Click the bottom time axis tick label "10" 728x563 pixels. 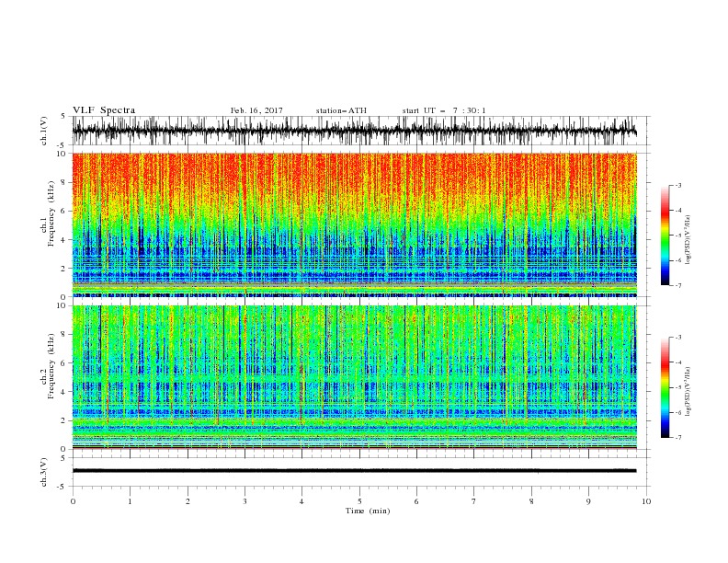pyautogui.click(x=646, y=501)
